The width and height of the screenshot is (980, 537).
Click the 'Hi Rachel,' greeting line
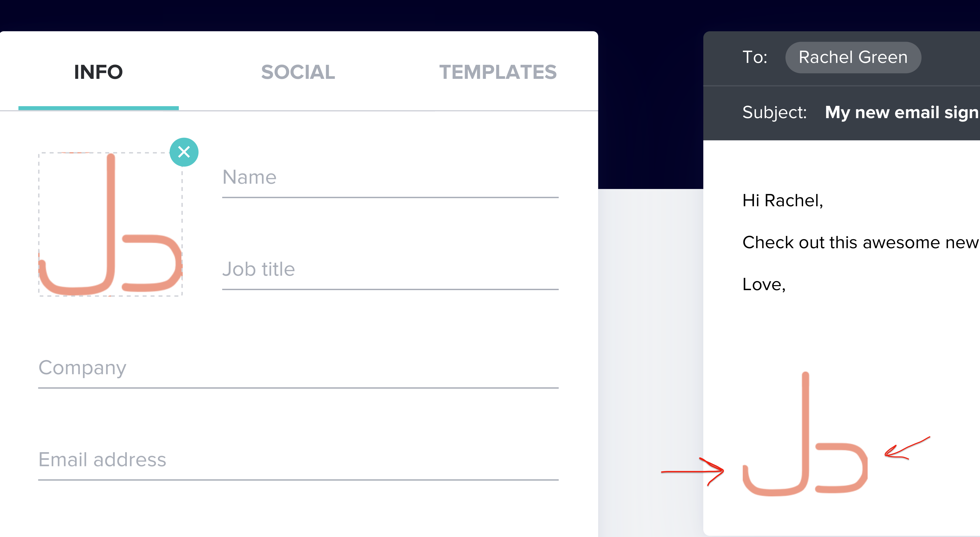pyautogui.click(x=783, y=200)
